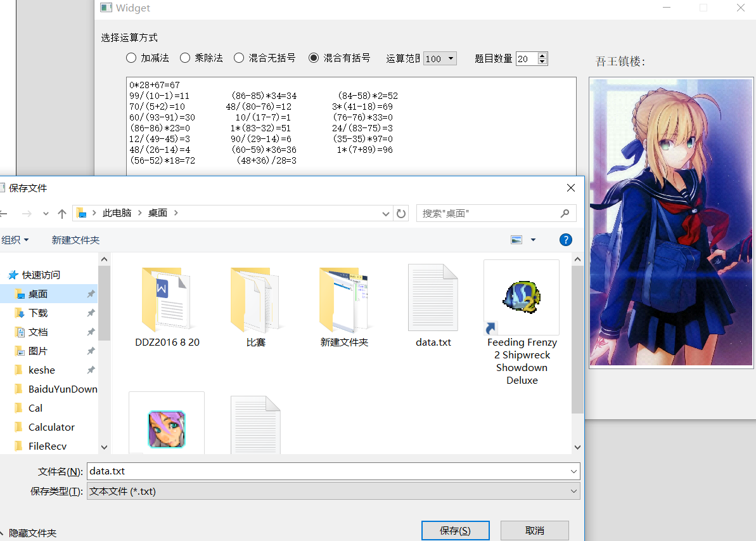Select the 乘除法 radio button

[201, 58]
